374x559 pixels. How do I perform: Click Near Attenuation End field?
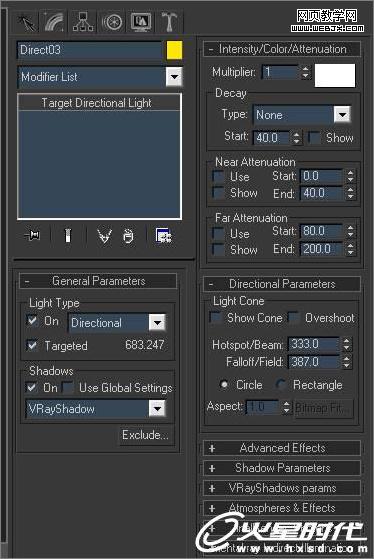(322, 193)
